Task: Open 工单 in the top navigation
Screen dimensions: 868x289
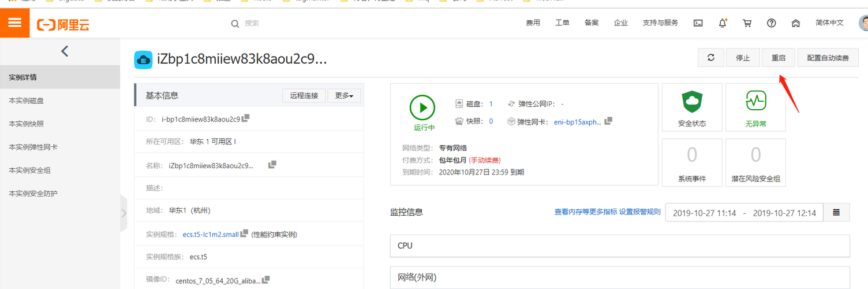Action: pyautogui.click(x=562, y=23)
